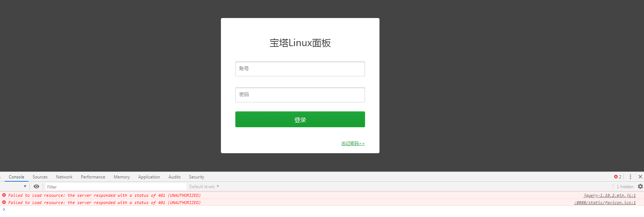Image resolution: width=644 pixels, height=217 pixels.
Task: Click the error icon on the jquery error row
Action: tap(4, 195)
